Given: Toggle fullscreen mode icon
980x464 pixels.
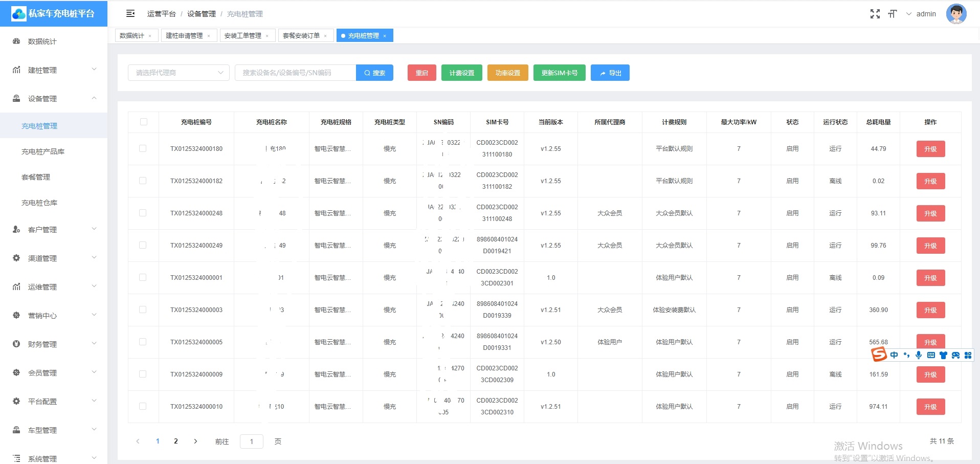Looking at the screenshot, I should (875, 14).
